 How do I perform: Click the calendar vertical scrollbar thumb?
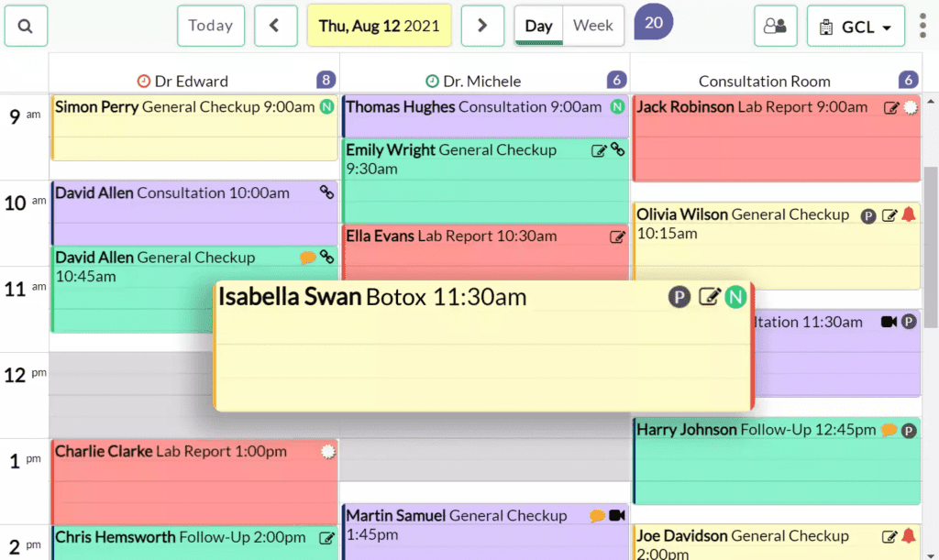click(931, 247)
